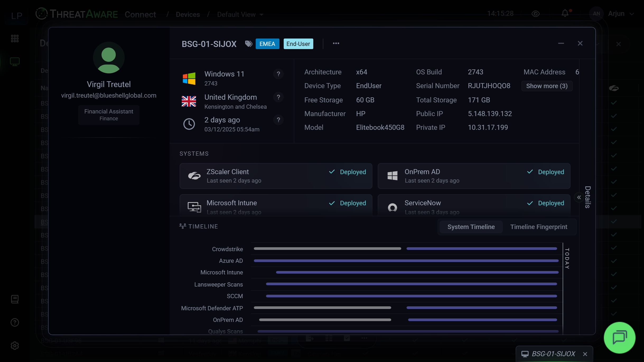The width and height of the screenshot is (644, 362).
Task: Open the help icon in left sidebar
Action: tap(15, 322)
